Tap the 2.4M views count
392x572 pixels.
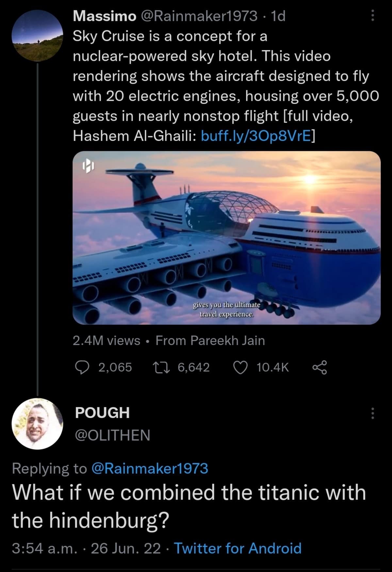[x=106, y=341]
